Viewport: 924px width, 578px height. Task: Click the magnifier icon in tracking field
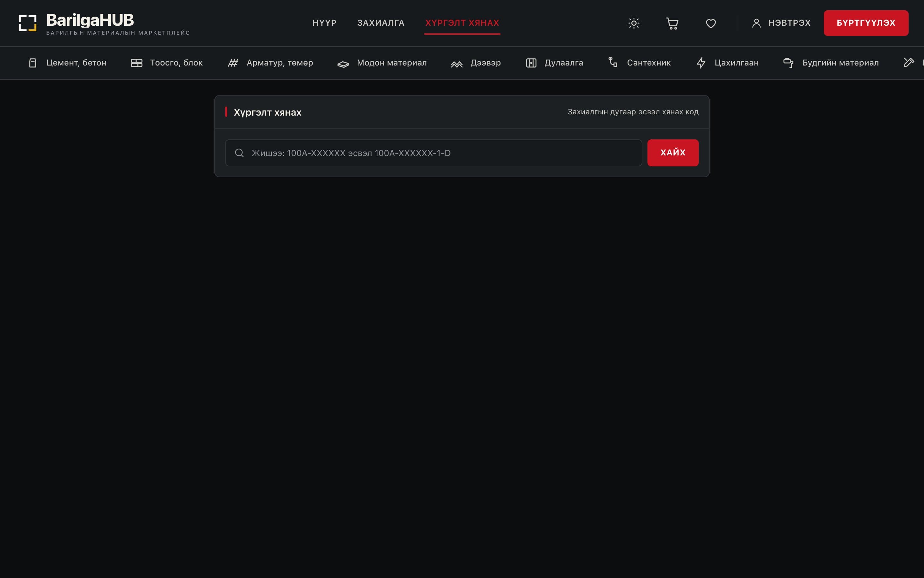coord(239,153)
